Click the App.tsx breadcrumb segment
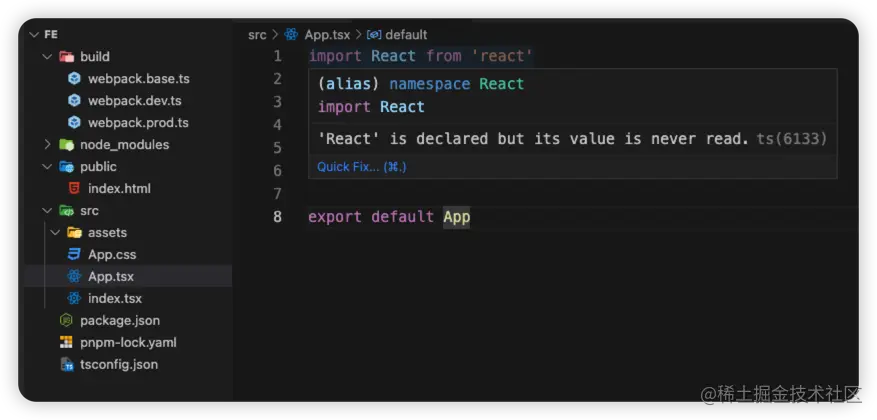This screenshot has height=420, width=877. point(327,35)
